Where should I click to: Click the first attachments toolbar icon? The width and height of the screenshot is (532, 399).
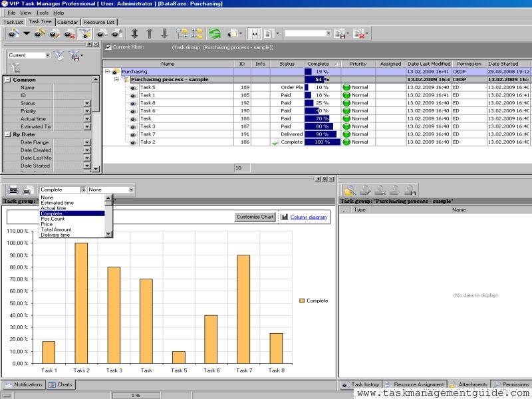[350, 190]
